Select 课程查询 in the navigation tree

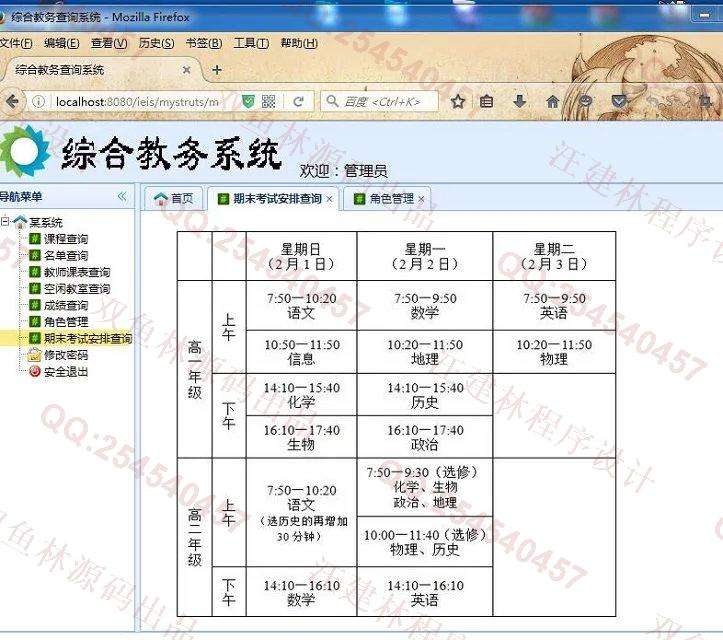pyautogui.click(x=65, y=239)
